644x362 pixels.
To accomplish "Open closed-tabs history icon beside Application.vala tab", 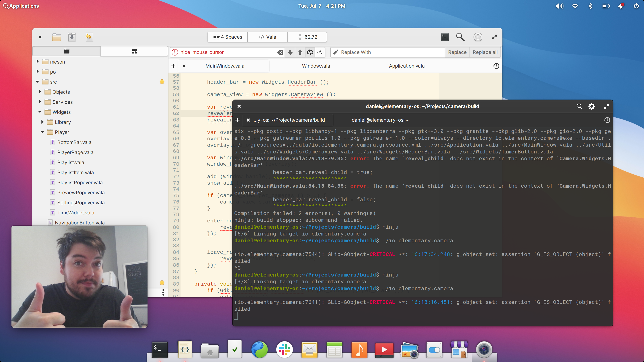I will [x=496, y=66].
